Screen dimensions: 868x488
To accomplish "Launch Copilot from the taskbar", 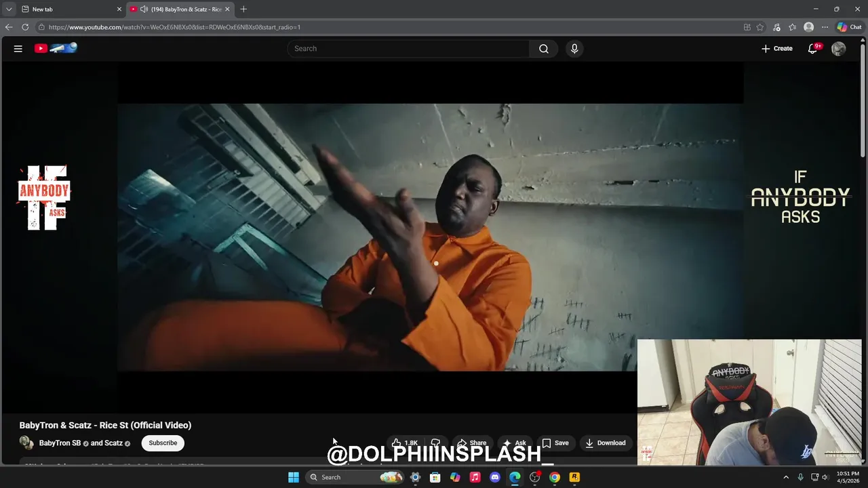I will point(455,477).
